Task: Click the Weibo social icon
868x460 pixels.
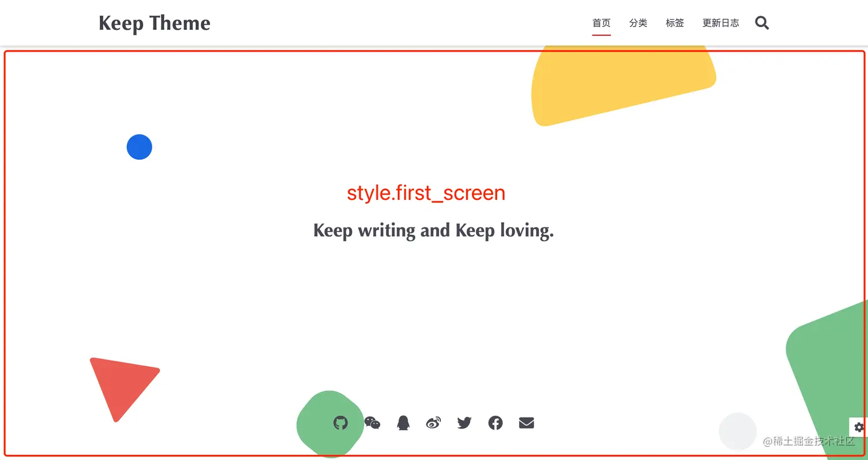Action: (x=434, y=423)
